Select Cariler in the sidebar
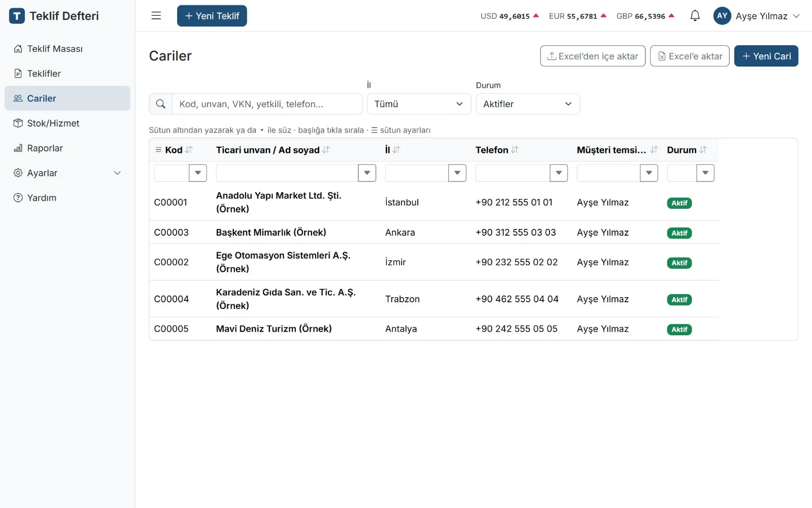This screenshot has width=812, height=508. pyautogui.click(x=67, y=99)
